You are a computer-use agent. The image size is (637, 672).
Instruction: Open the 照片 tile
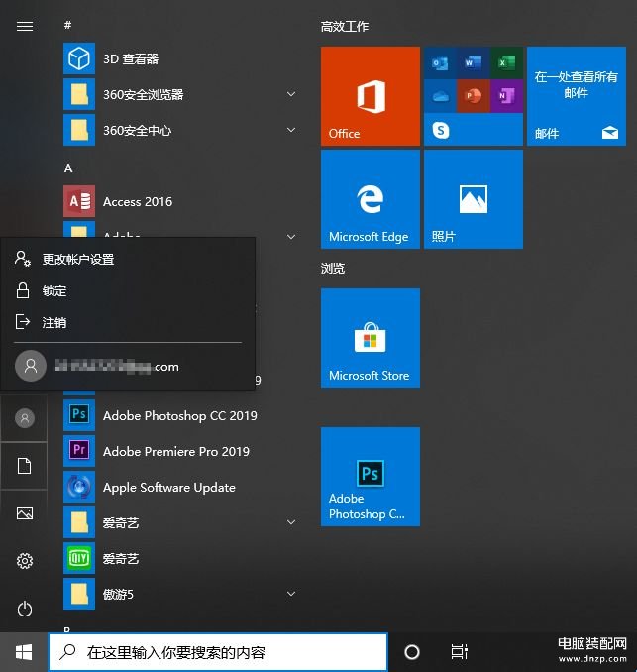point(473,199)
